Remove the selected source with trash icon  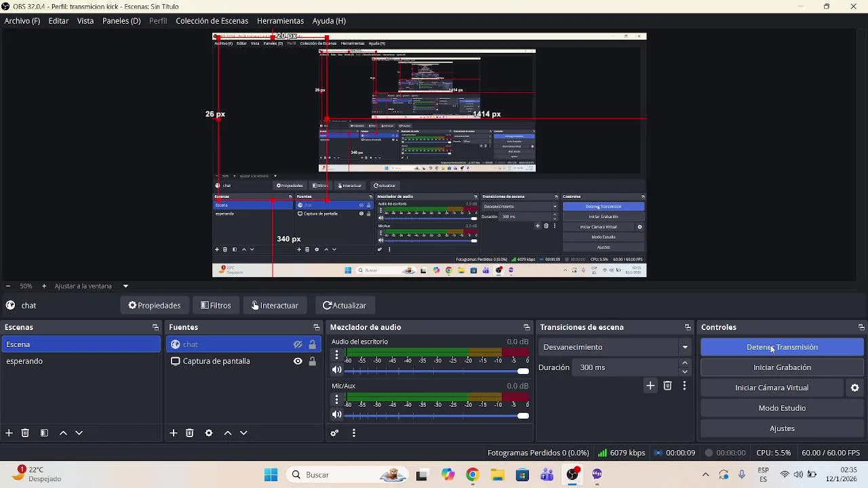(190, 433)
